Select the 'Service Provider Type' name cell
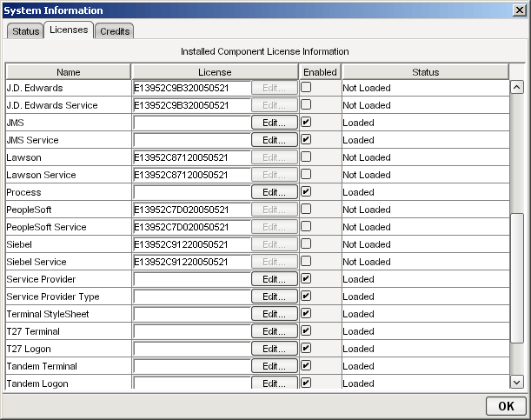This screenshot has width=531, height=420. click(x=69, y=297)
